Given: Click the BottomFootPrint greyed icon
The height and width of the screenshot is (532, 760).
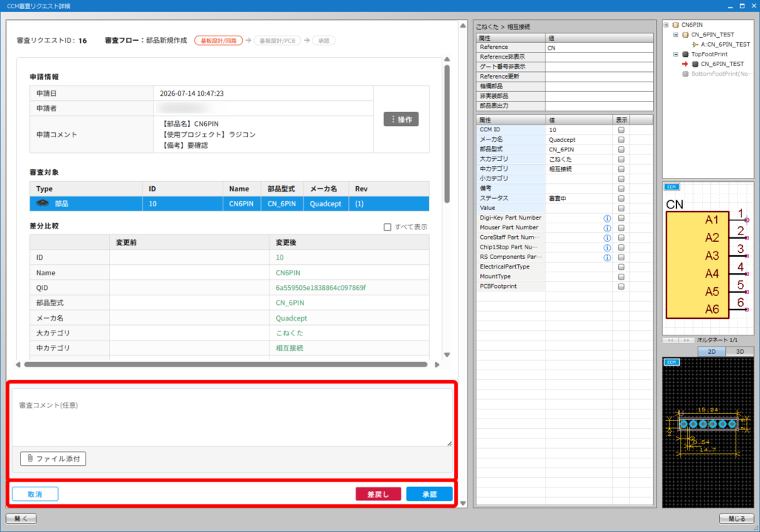Looking at the screenshot, I should [685, 74].
